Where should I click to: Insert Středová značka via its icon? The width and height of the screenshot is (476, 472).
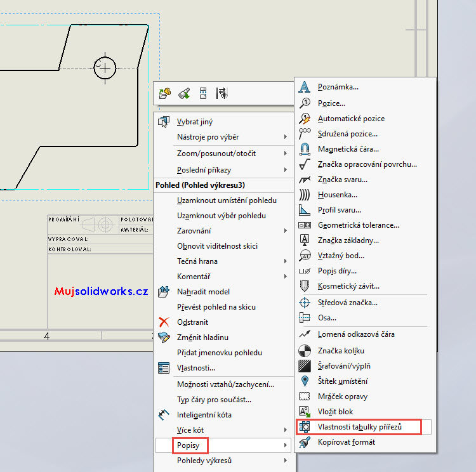(305, 303)
